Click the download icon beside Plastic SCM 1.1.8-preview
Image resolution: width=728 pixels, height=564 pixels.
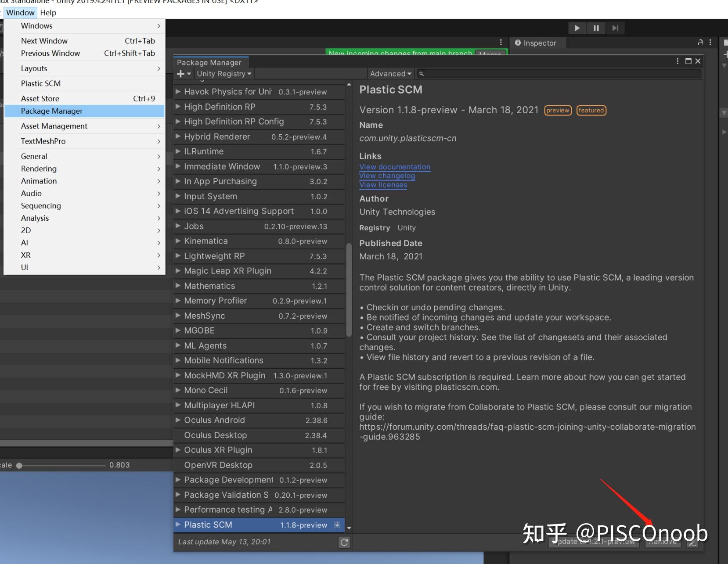[x=337, y=524]
